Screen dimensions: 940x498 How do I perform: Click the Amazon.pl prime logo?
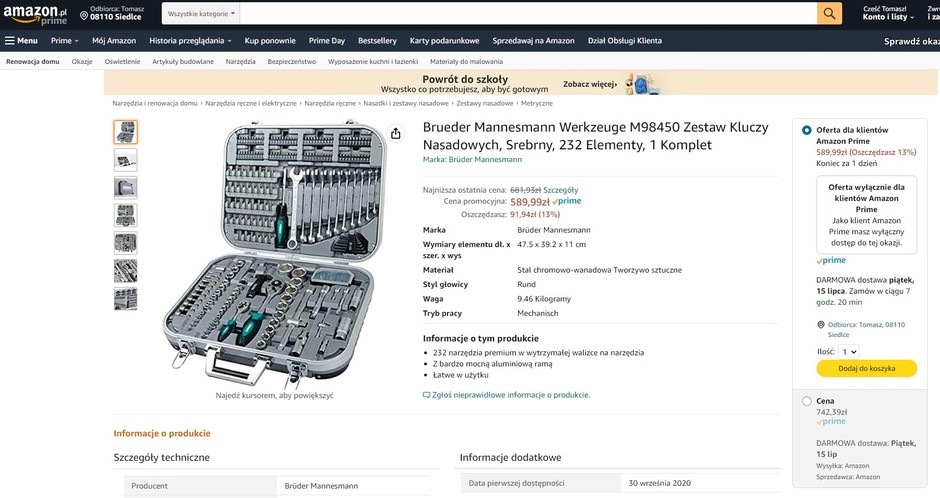coord(35,14)
